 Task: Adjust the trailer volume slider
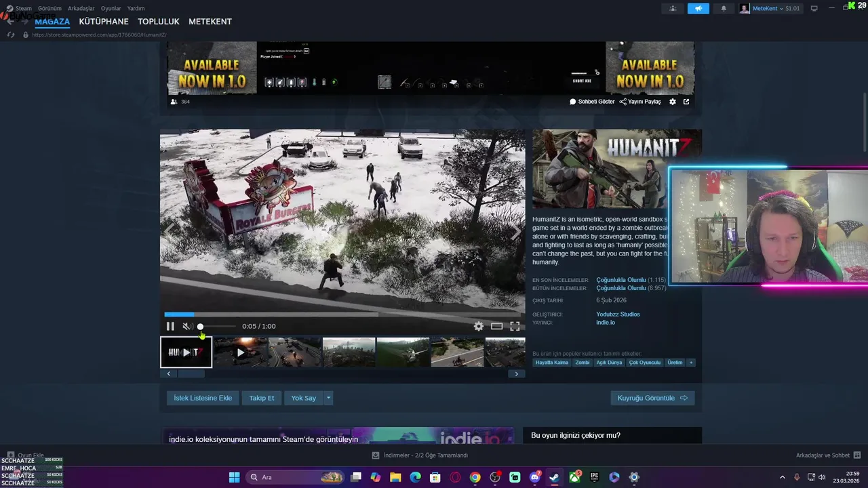click(x=216, y=327)
